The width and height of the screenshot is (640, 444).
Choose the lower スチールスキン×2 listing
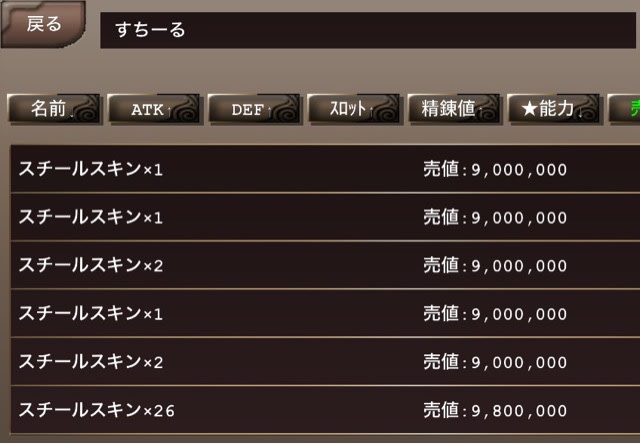click(325, 362)
